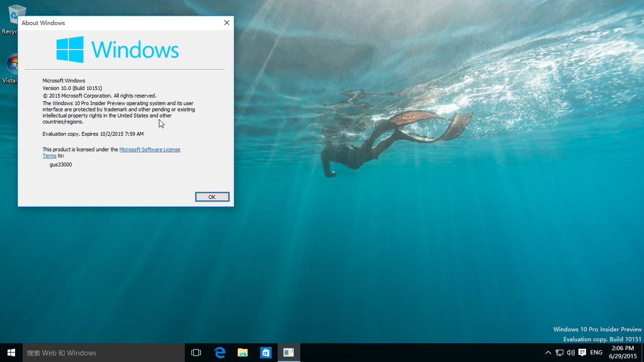Click the Microsoft Windows product name line
Image resolution: width=644 pixels, height=362 pixels.
tap(64, 81)
